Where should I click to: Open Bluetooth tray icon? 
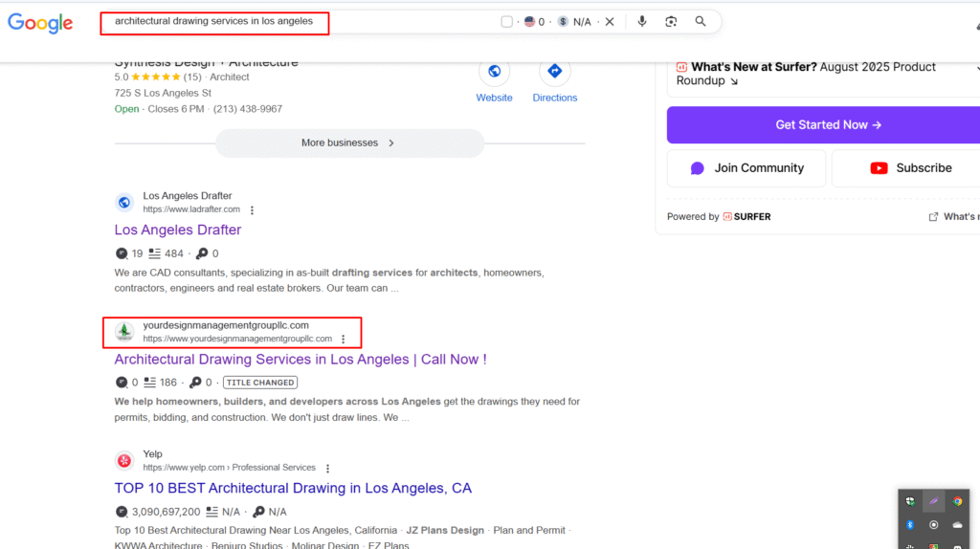(x=910, y=525)
